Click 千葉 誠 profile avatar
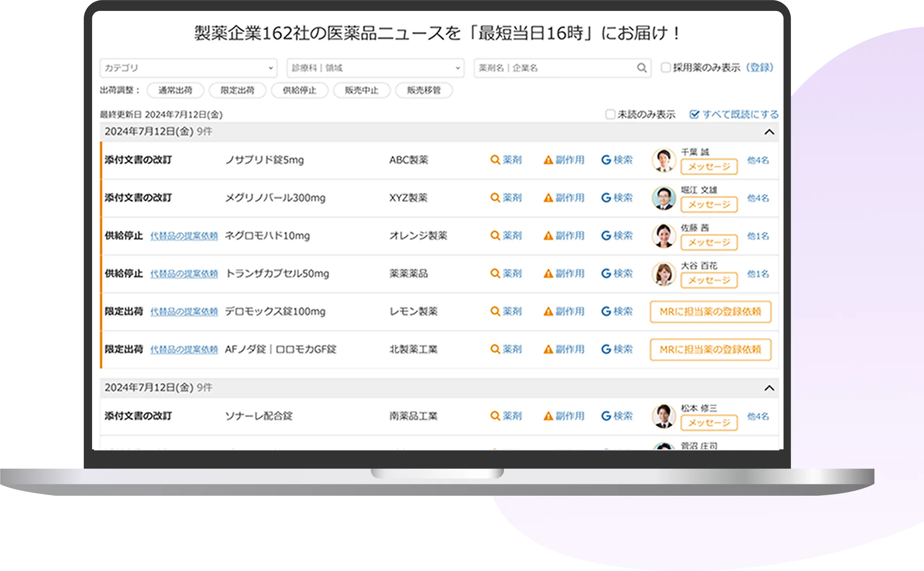 point(663,160)
